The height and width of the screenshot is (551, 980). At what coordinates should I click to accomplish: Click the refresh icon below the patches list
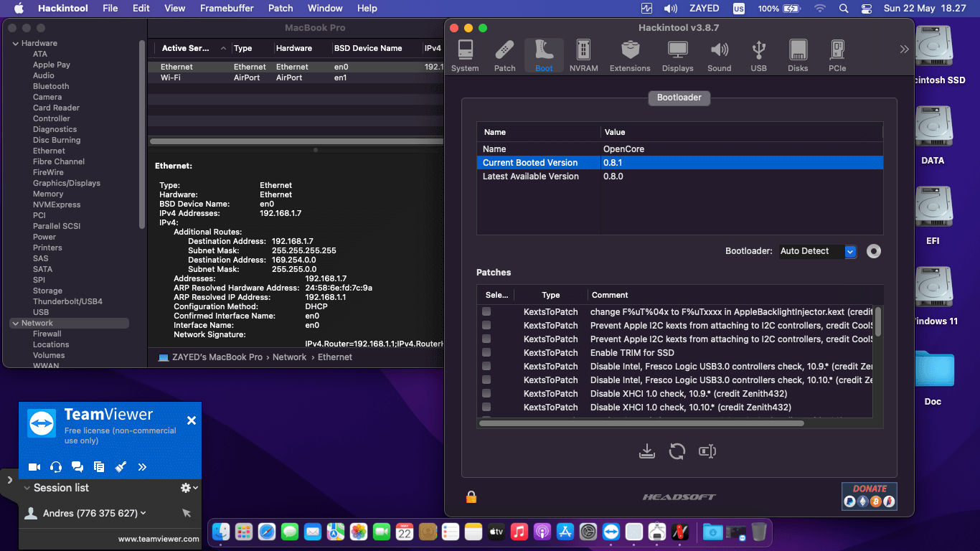(x=677, y=451)
